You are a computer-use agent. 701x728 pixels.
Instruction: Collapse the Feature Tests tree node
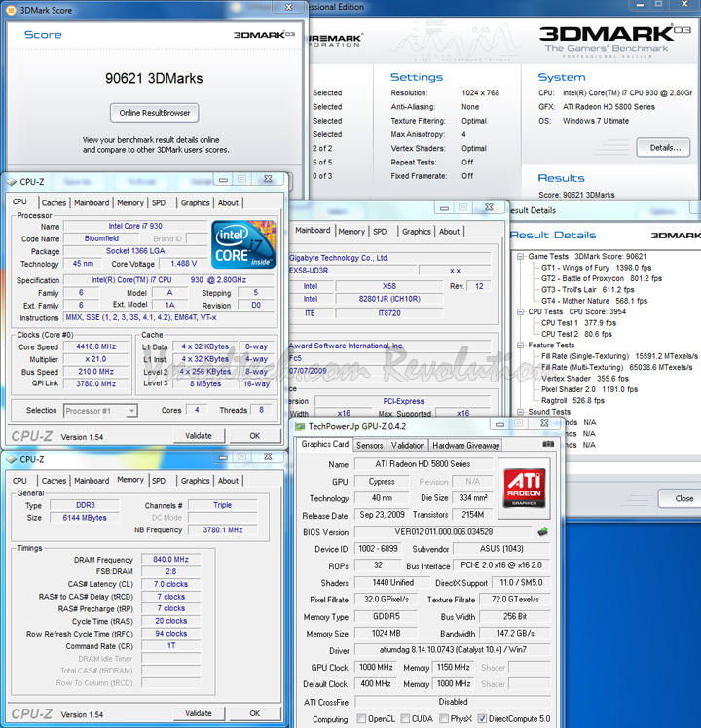pyautogui.click(x=521, y=345)
